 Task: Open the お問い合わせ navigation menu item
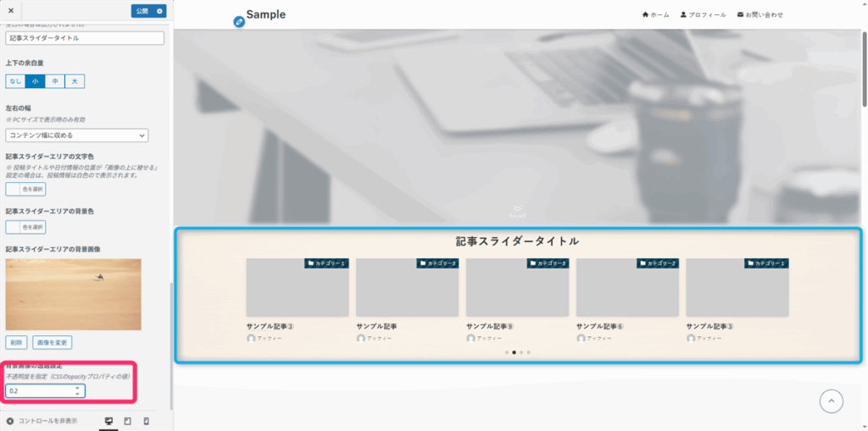click(x=760, y=15)
